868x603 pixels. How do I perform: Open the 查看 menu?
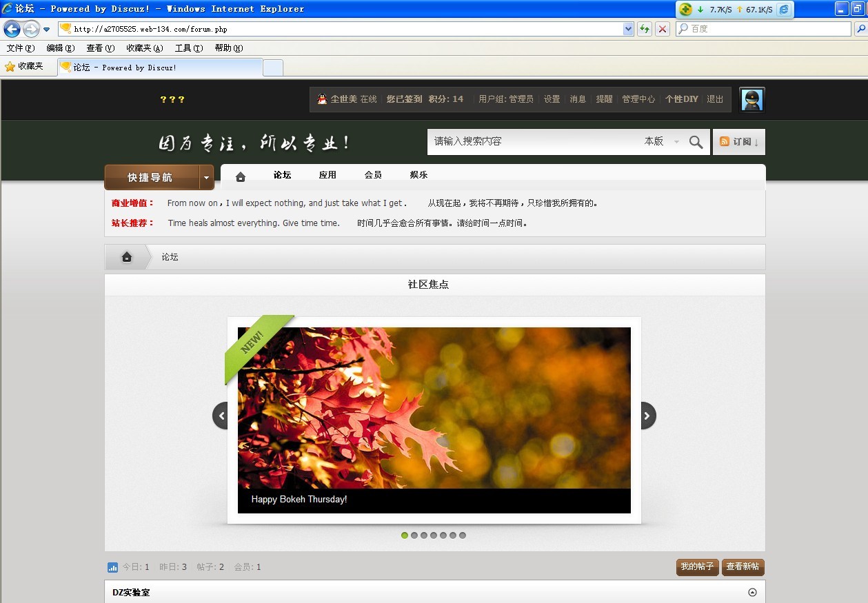(101, 48)
